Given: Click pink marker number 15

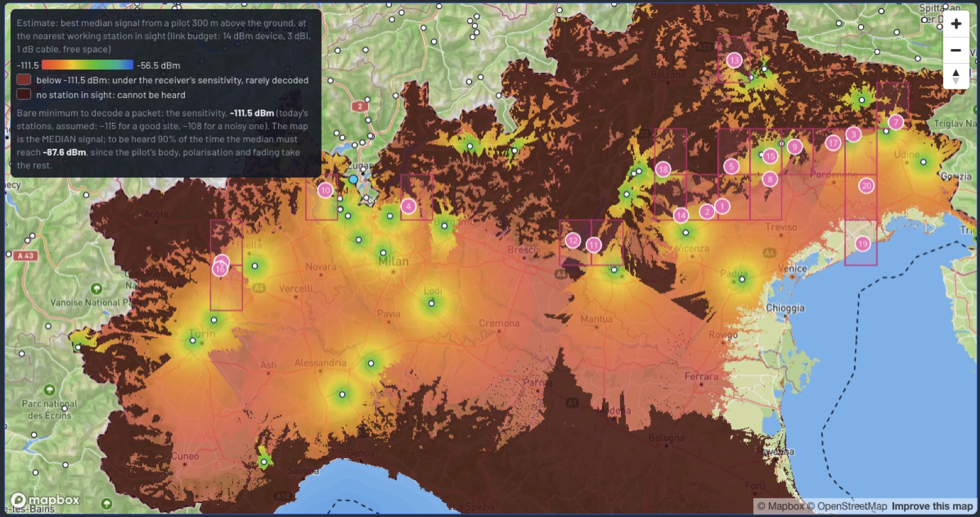Looking at the screenshot, I should (x=770, y=156).
